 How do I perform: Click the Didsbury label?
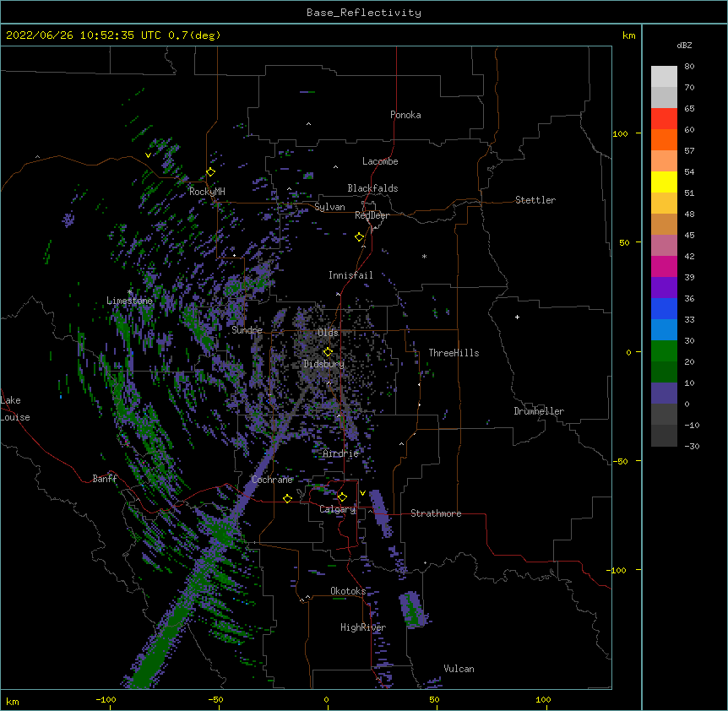coord(324,364)
